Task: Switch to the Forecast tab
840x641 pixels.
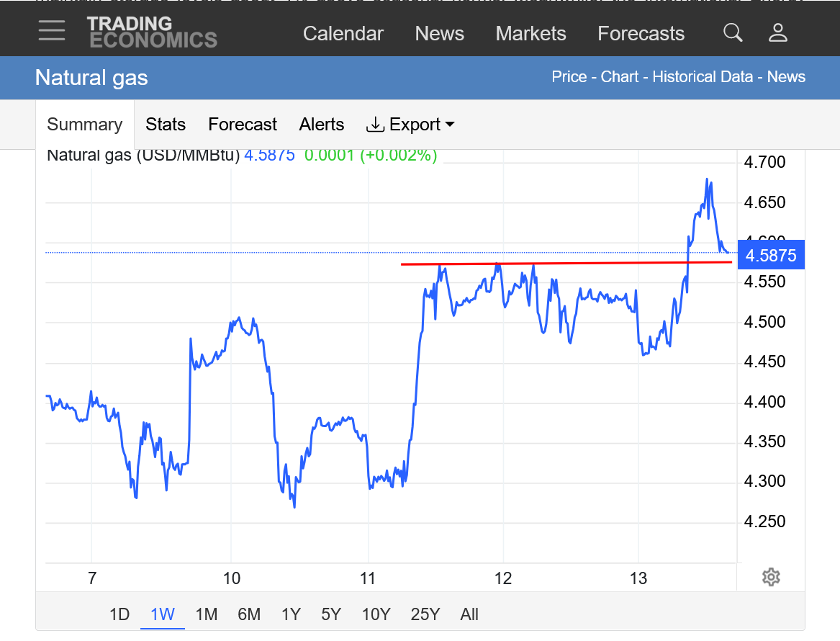Action: pyautogui.click(x=243, y=125)
